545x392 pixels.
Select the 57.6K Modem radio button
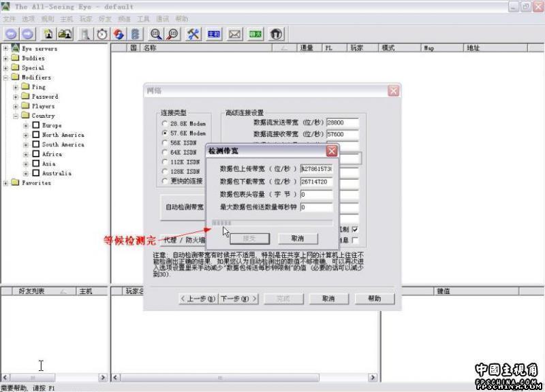pyautogui.click(x=165, y=133)
